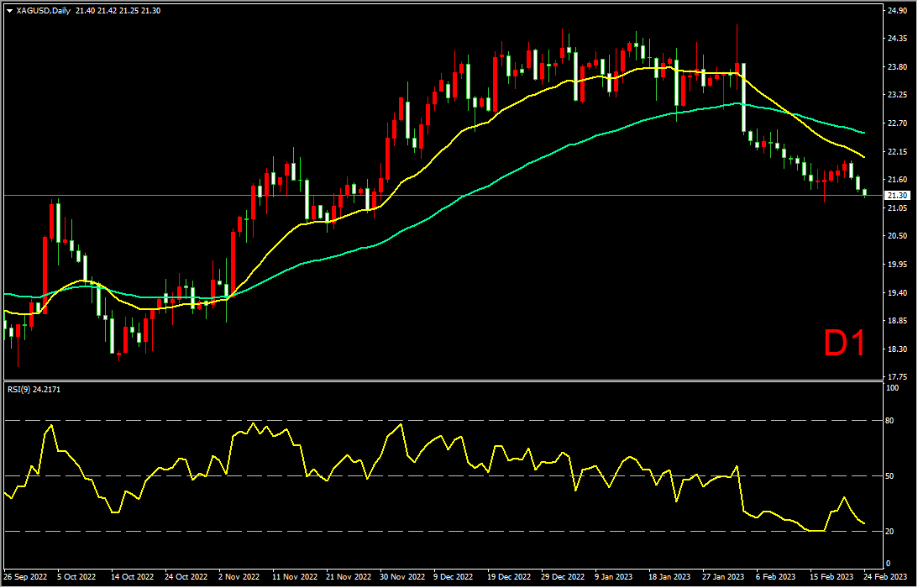This screenshot has height=588, width=918.
Task: Click the 17.75 price axis label
Action: (898, 377)
